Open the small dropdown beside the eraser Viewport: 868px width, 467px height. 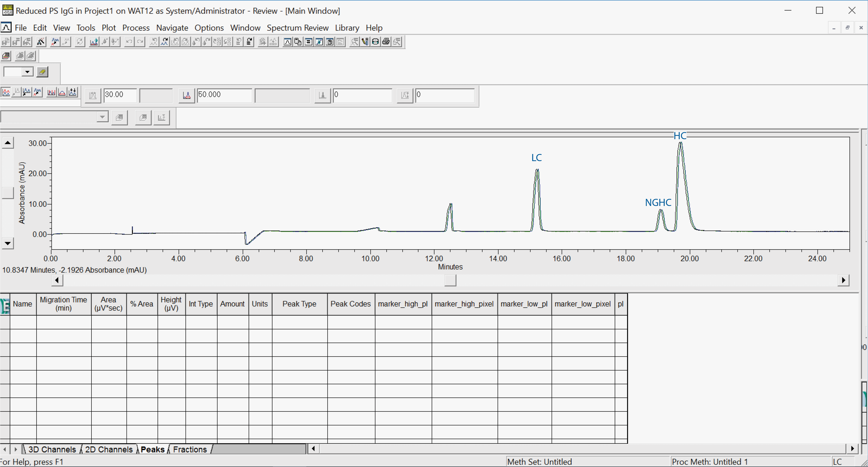tap(28, 72)
